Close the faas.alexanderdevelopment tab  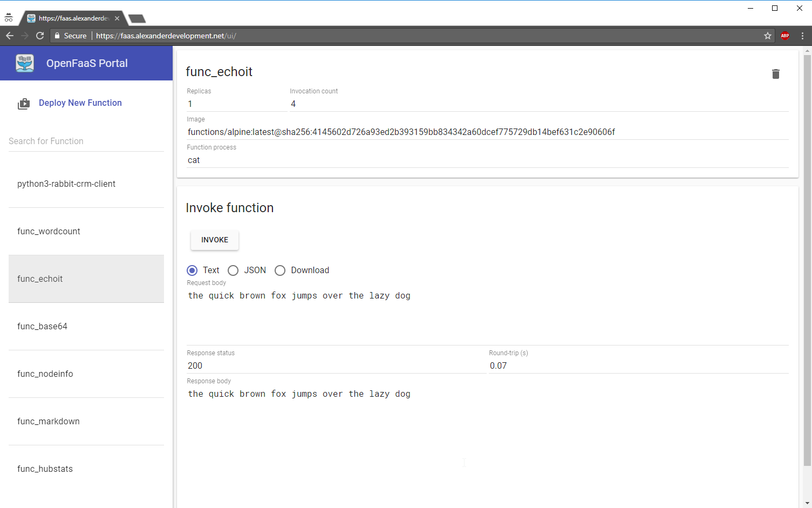click(x=117, y=18)
